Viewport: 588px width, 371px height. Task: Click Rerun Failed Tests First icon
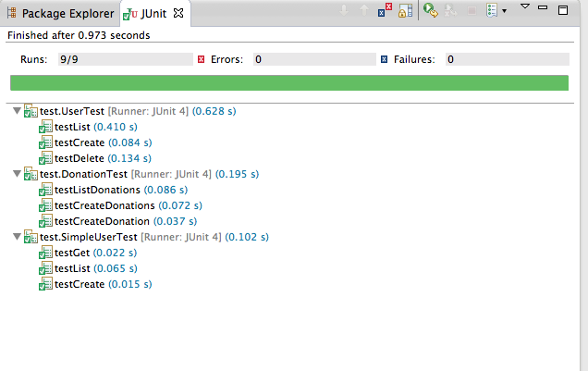451,10
